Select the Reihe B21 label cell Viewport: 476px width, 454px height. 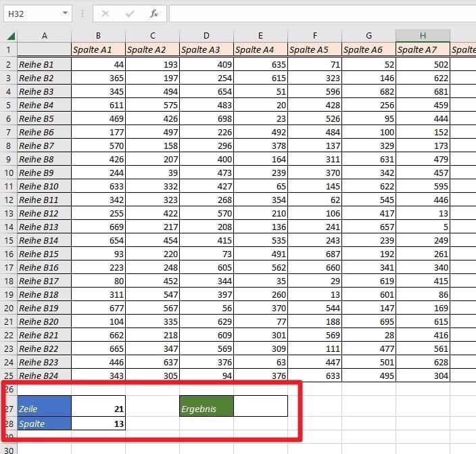(45, 335)
